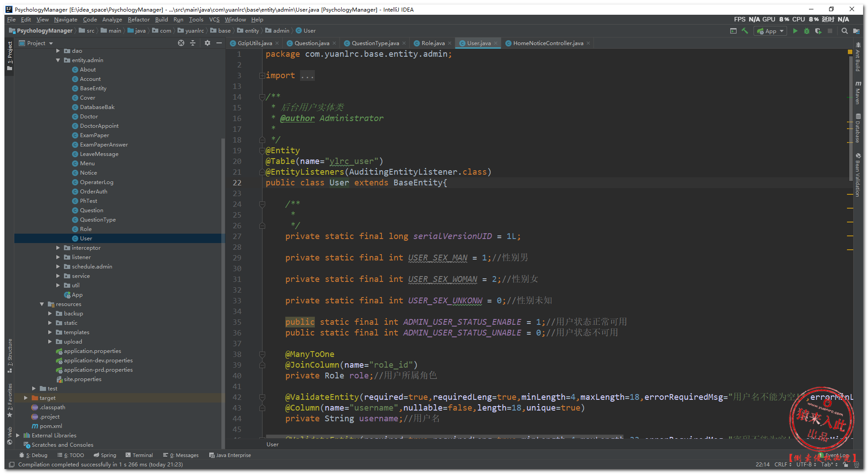
Task: Open the Bean Validation side panel
Action: coord(858,175)
